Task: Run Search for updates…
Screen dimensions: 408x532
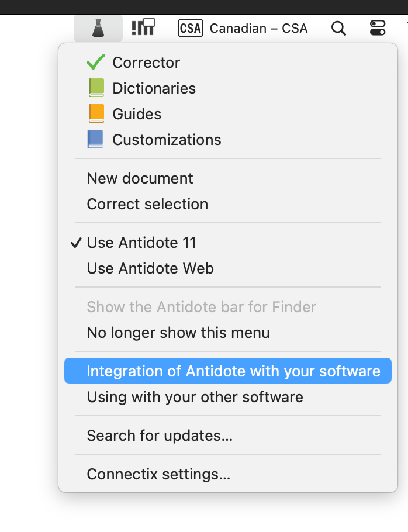Action: click(x=160, y=436)
